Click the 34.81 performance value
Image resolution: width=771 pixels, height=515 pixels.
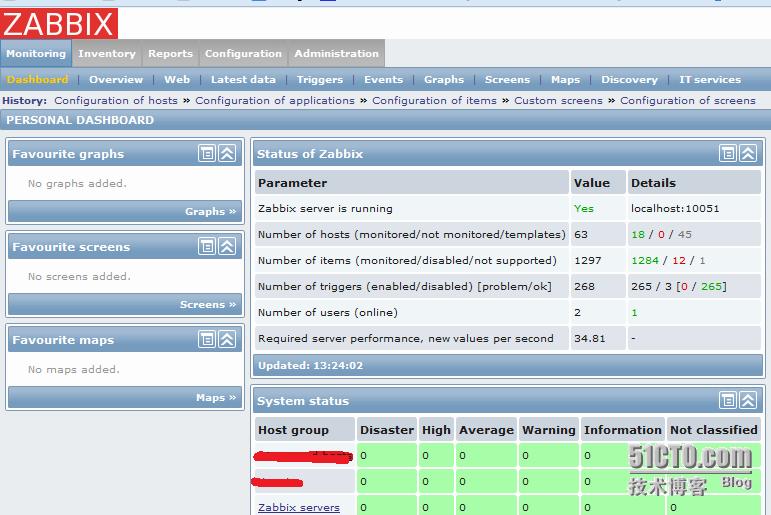[590, 338]
